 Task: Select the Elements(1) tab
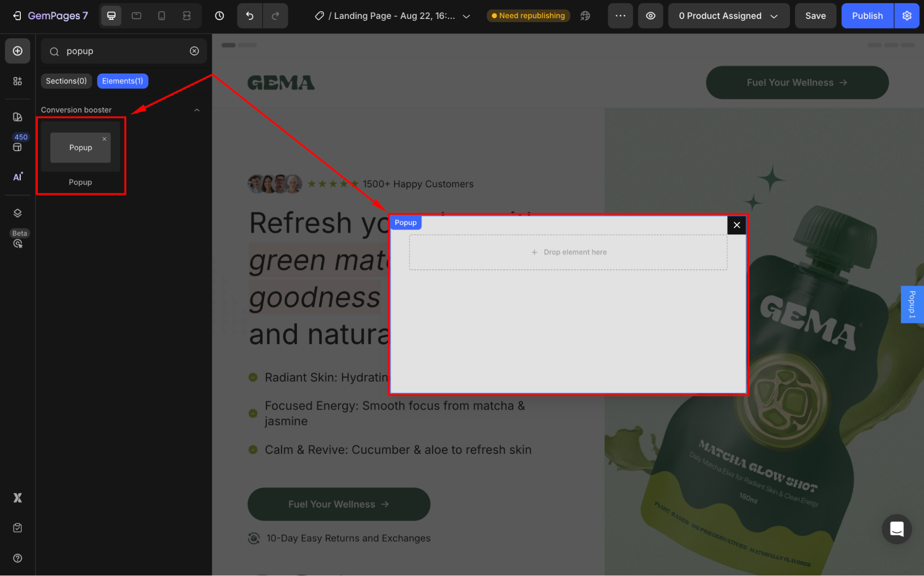(122, 81)
